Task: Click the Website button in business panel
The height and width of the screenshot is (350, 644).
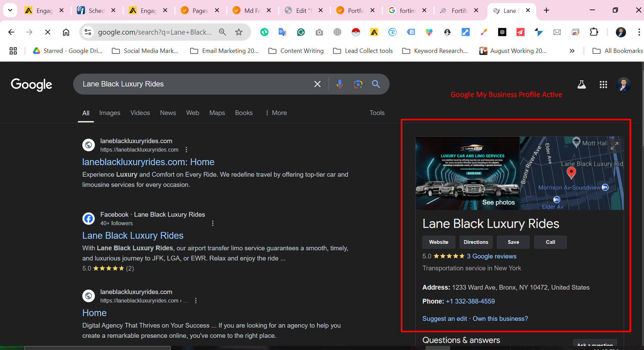Action: (x=439, y=242)
